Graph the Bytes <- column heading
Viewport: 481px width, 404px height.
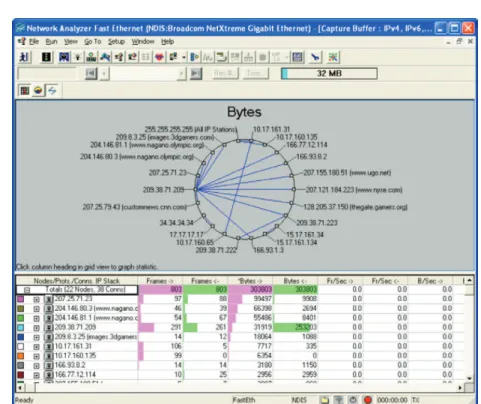click(295, 281)
